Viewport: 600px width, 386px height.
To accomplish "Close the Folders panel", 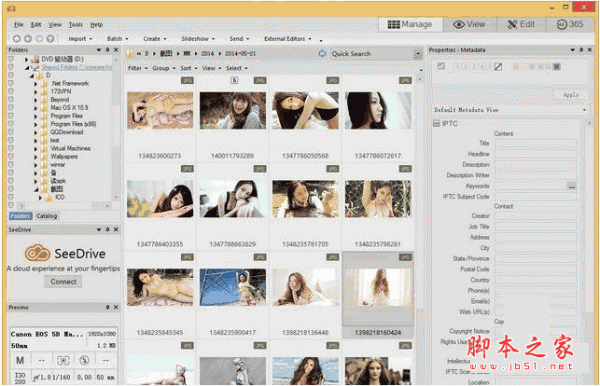I will coord(116,50).
